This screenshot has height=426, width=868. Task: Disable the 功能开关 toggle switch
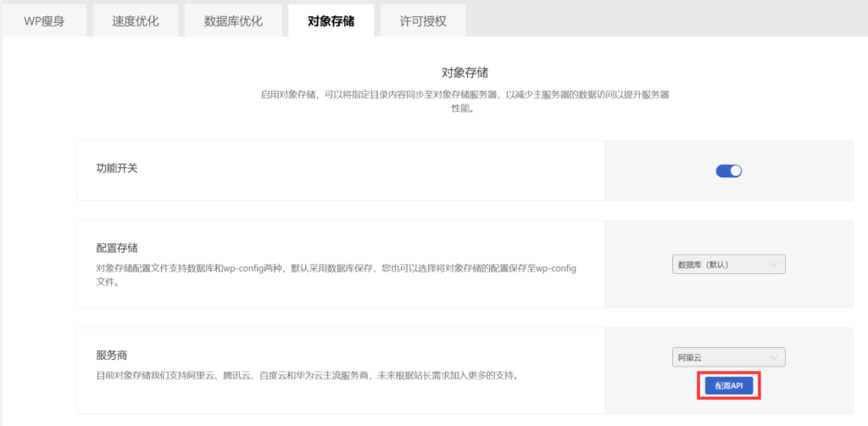pyautogui.click(x=728, y=171)
